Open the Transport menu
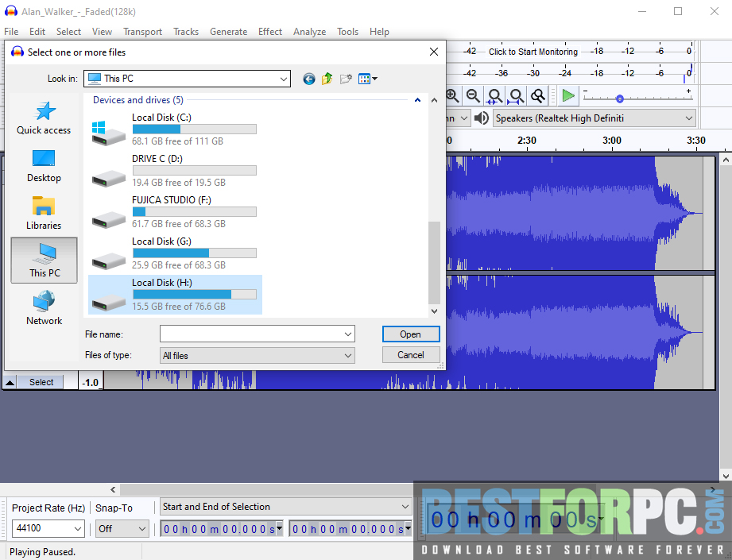The height and width of the screenshot is (560, 732). point(142,32)
